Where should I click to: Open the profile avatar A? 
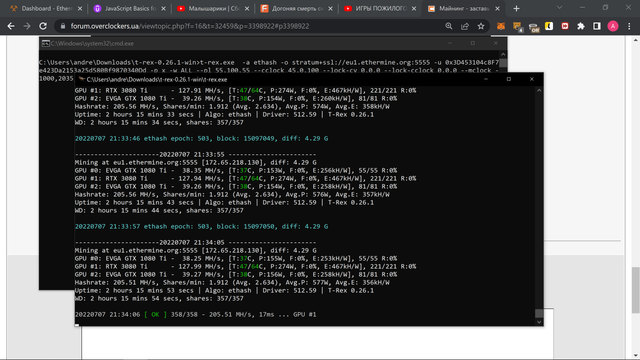pos(613,26)
